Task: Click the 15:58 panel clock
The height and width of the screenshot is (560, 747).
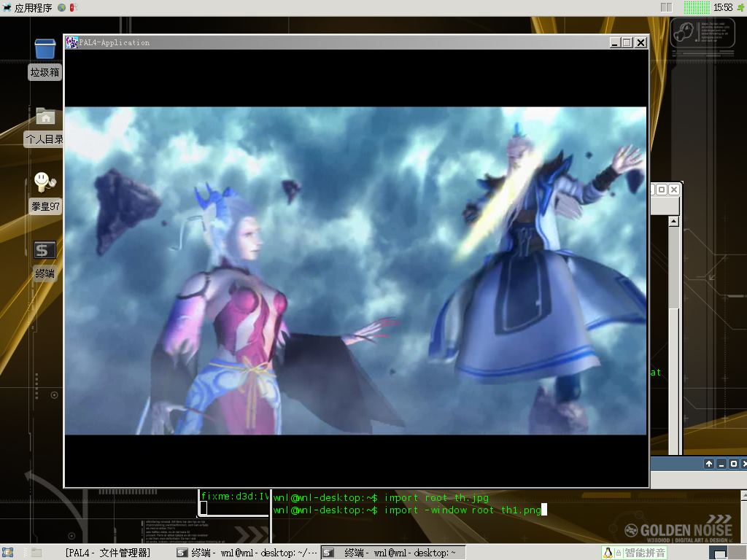Action: [x=723, y=7]
